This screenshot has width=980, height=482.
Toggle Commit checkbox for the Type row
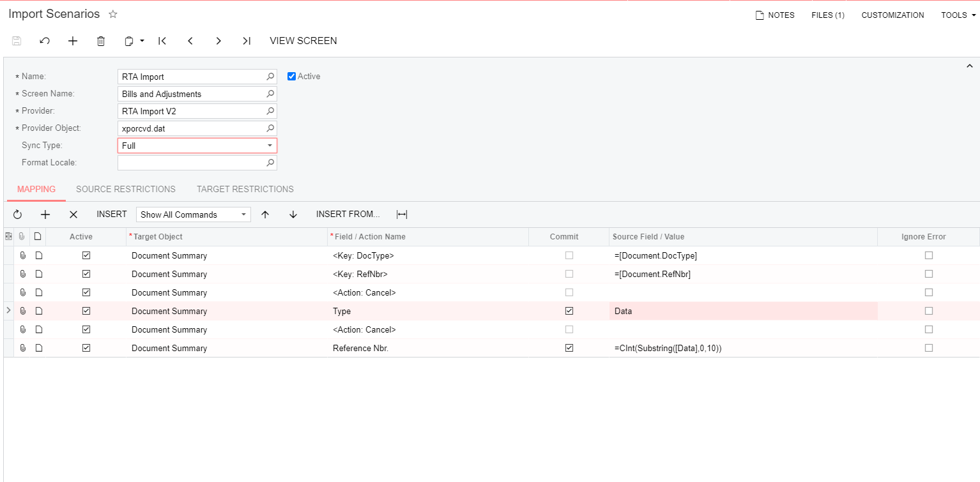[569, 311]
